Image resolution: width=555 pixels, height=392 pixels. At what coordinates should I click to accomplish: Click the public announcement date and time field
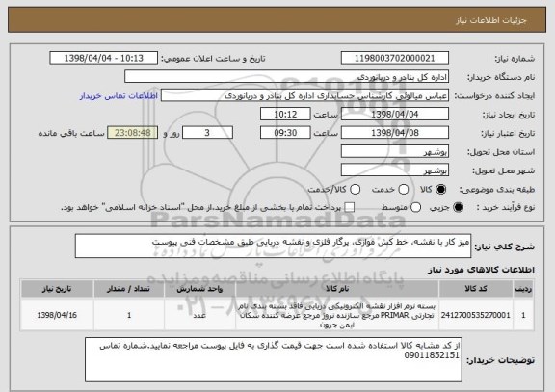[x=104, y=58]
